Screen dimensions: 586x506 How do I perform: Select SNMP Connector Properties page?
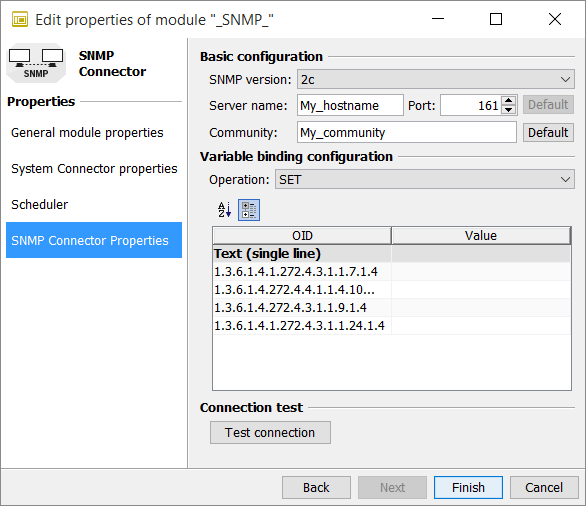pyautogui.click(x=94, y=240)
